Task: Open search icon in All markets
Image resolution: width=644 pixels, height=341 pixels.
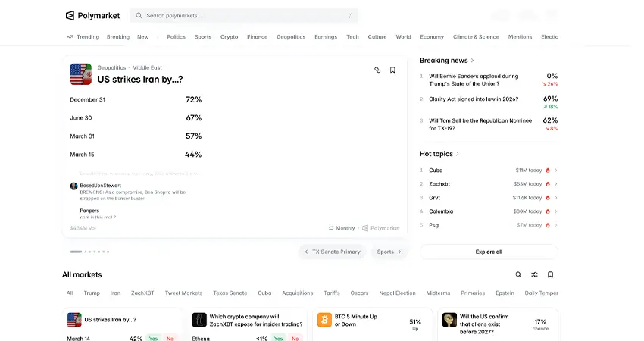Action: pyautogui.click(x=518, y=274)
